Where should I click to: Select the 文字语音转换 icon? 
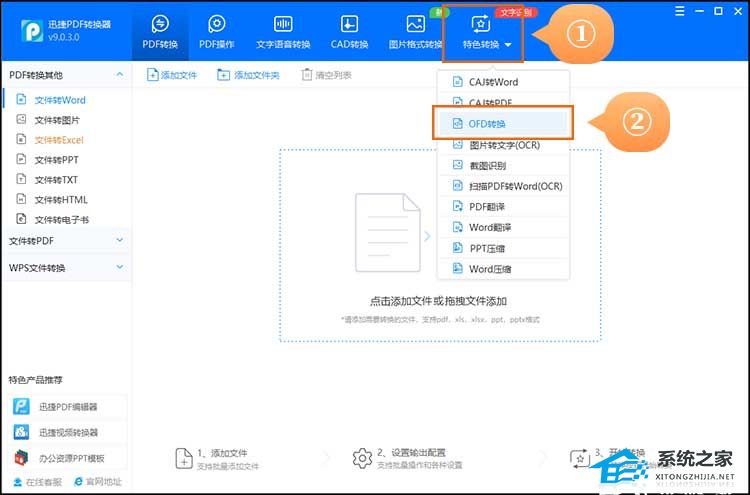[283, 24]
